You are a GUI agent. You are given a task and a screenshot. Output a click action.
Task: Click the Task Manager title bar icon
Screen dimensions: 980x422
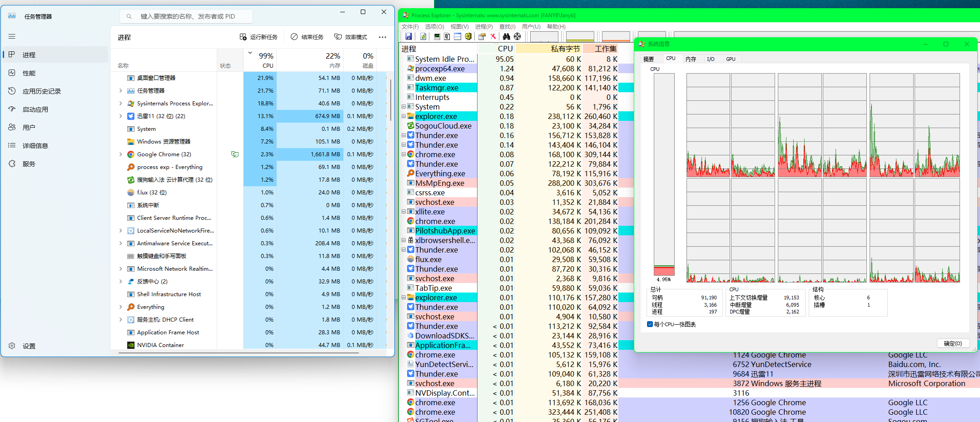tap(12, 16)
